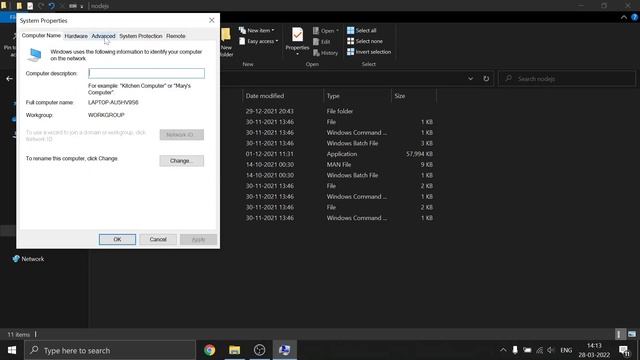The image size is (640, 360).
Task: Open the network icon in system tray
Action: click(539, 350)
